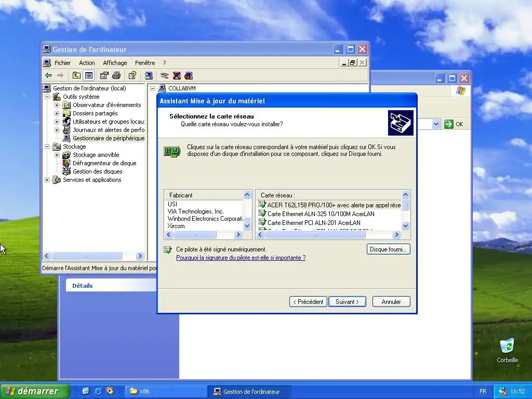Open the Fenêtre menu
This screenshot has height=399, width=532.
pyautogui.click(x=145, y=63)
